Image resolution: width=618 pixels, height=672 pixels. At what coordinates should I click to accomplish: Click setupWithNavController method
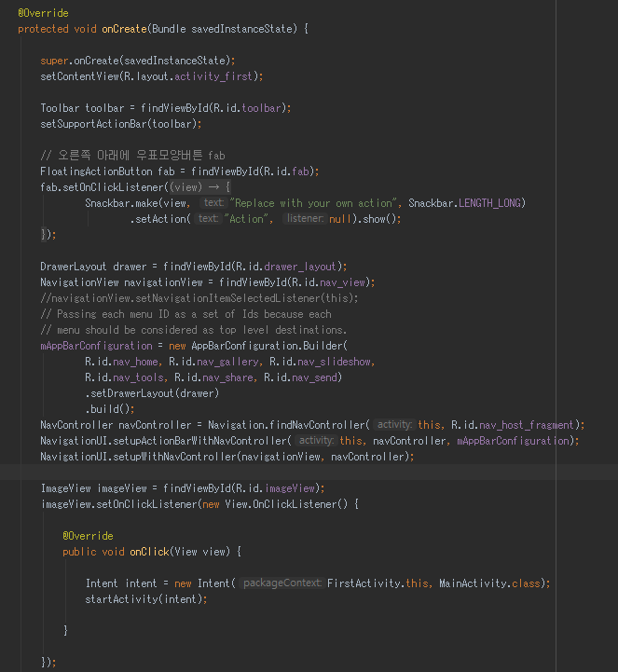[x=174, y=457]
